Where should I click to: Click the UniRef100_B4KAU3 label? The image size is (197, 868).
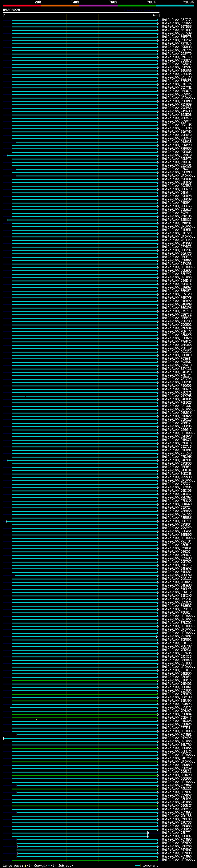coord(176,585)
